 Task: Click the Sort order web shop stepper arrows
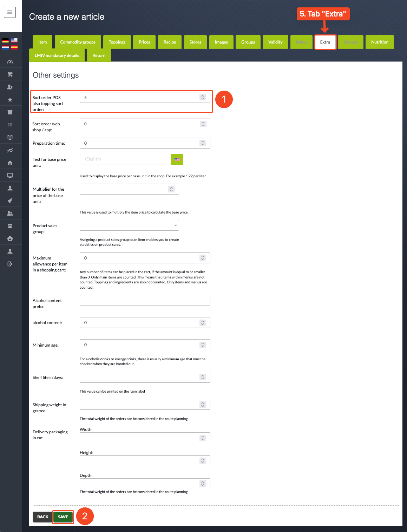coord(203,124)
